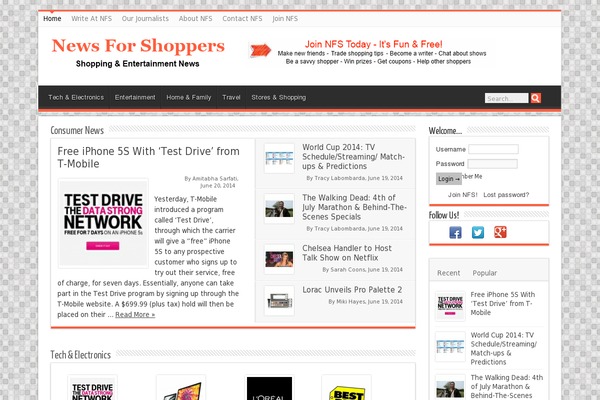Click Lorac palette article thumbnail

[x=279, y=300]
